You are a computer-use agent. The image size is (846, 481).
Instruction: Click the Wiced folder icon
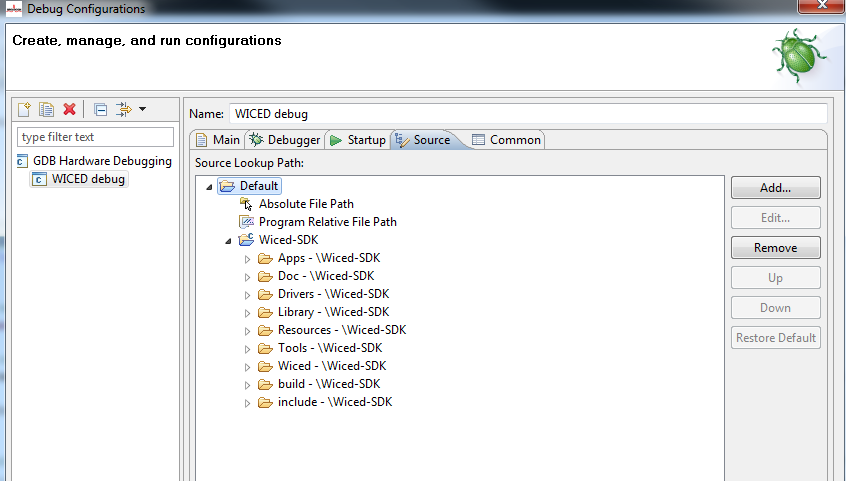click(x=265, y=367)
